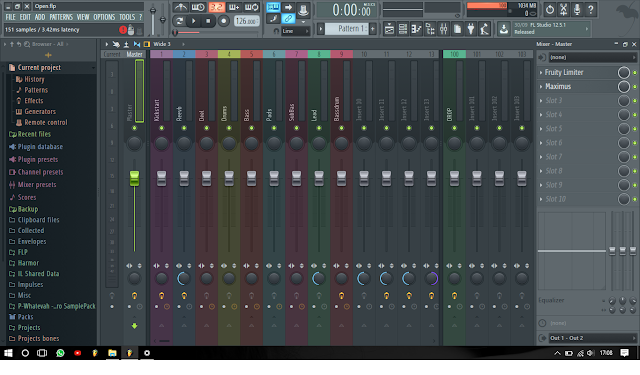640x375 pixels.
Task: Open Out 1 - Out 2 output dropdown
Action: click(592, 338)
